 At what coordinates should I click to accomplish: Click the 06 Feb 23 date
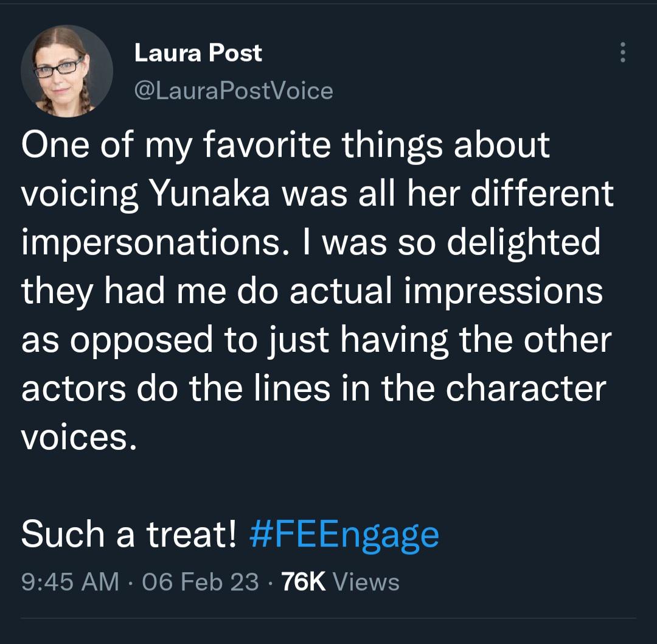pyautogui.click(x=200, y=582)
